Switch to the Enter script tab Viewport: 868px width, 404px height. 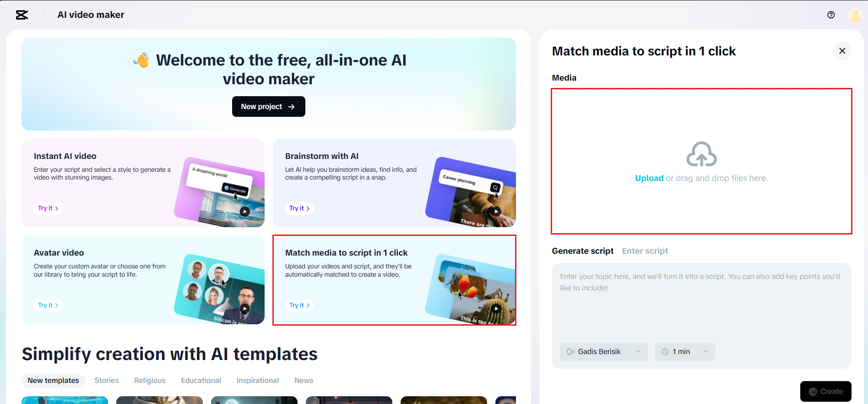pos(645,251)
